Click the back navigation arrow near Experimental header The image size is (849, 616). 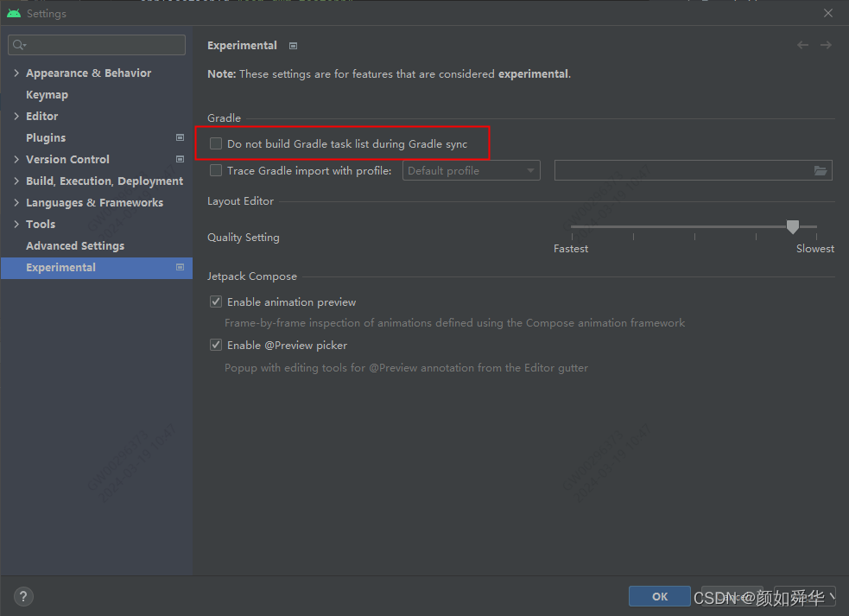point(802,45)
